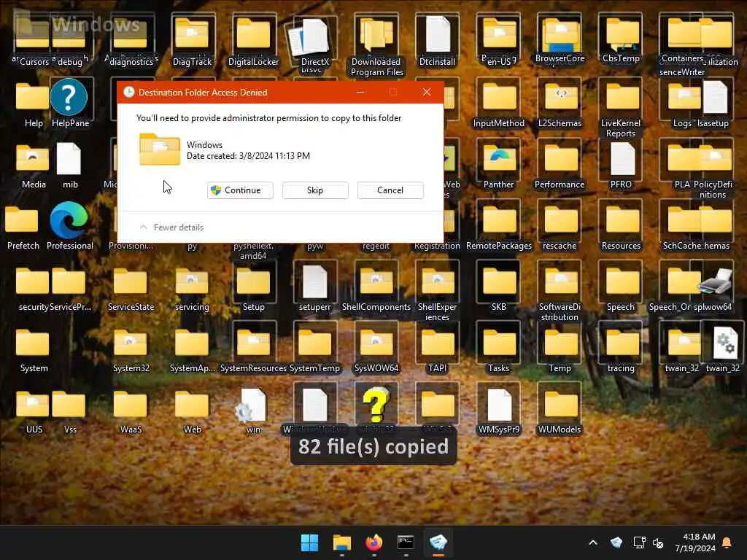Select the TAPI folder icon
747x560 pixels.
(438, 343)
